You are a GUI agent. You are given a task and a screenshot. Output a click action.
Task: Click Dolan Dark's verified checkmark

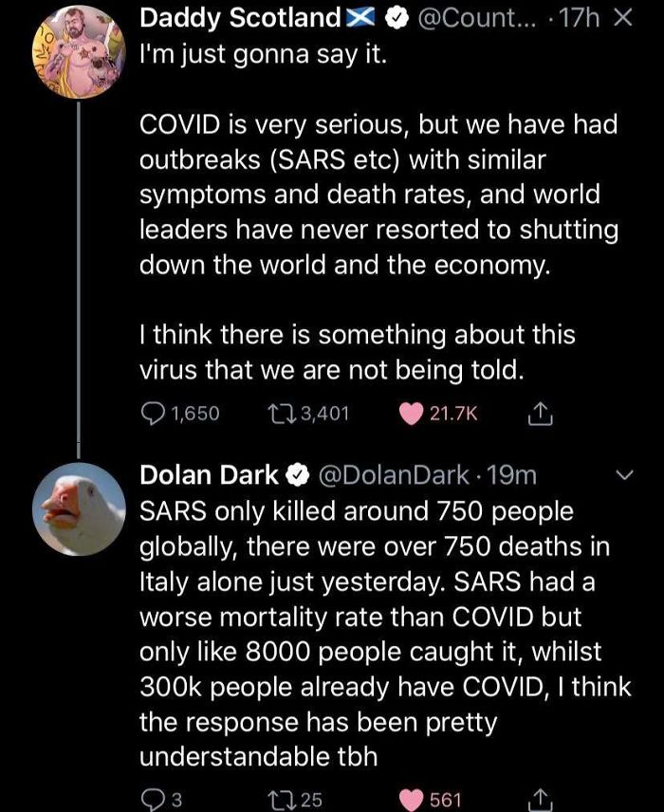coord(295,475)
